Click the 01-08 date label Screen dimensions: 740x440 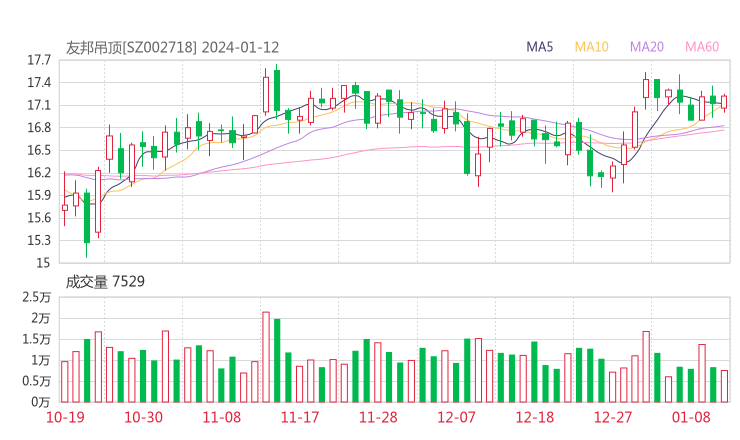[x=691, y=417]
